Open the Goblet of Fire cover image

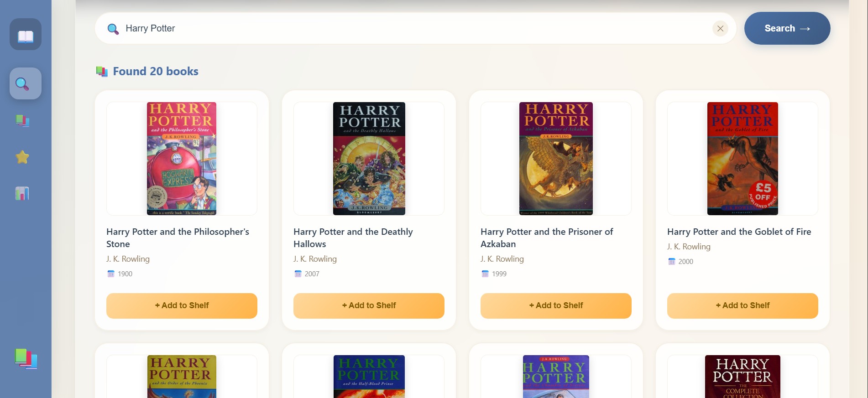(x=743, y=158)
